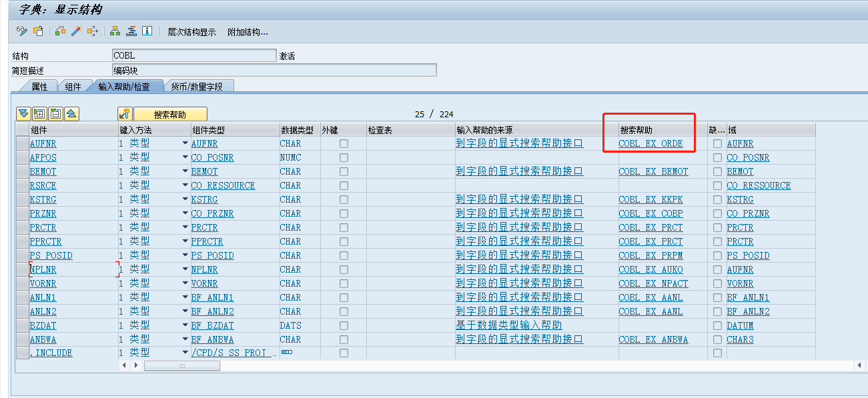Click the information icon in the toolbar

tap(148, 31)
